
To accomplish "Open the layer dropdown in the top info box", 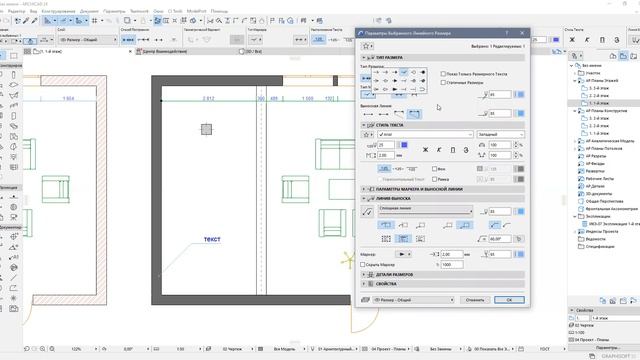I will point(87,40).
